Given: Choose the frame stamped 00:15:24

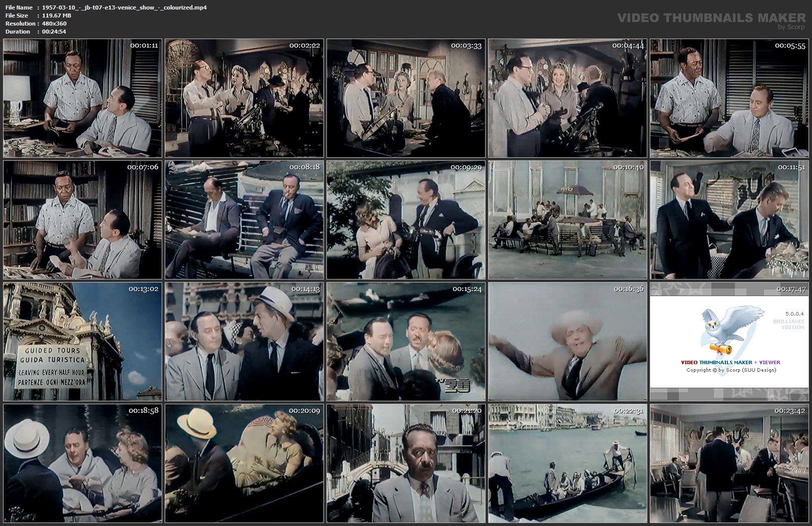Looking at the screenshot, I should click(406, 342).
